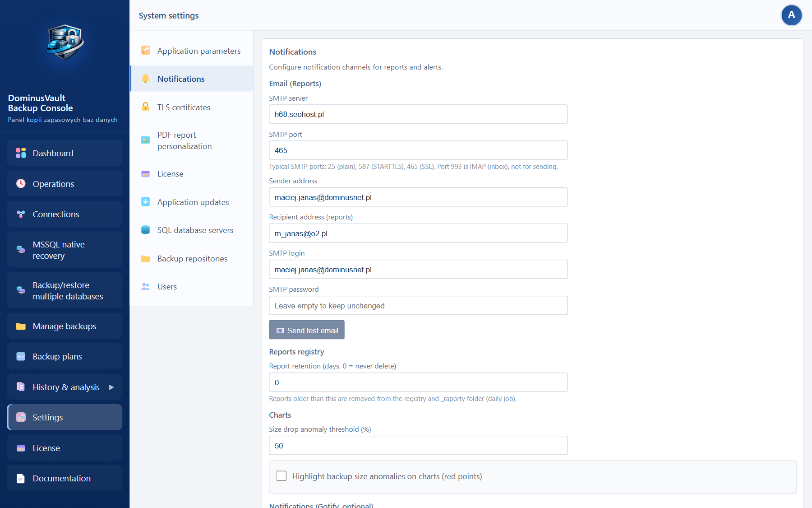Select PDF report personalization tab
This screenshot has width=812, height=508.
click(x=192, y=140)
